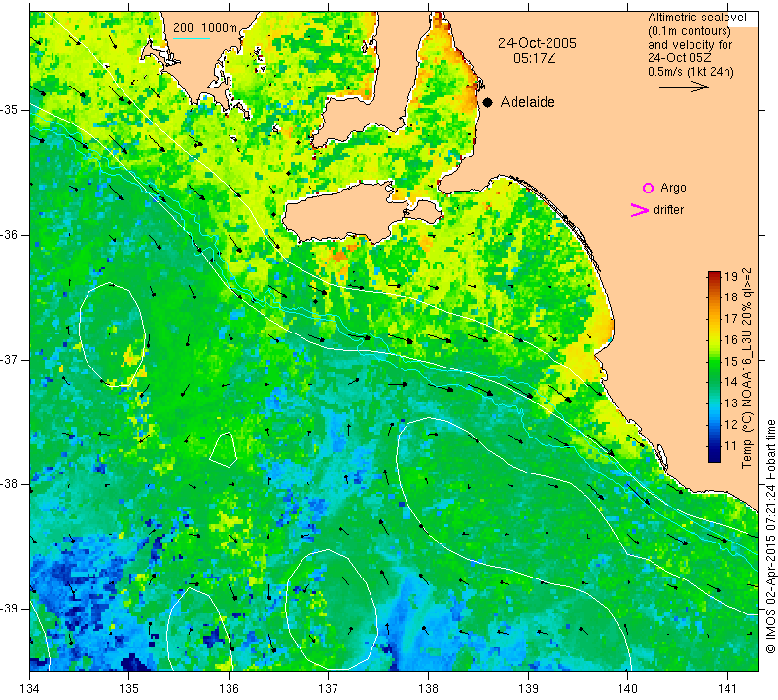Click the 19 colorbar tick label
778x700 pixels.
click(x=731, y=277)
